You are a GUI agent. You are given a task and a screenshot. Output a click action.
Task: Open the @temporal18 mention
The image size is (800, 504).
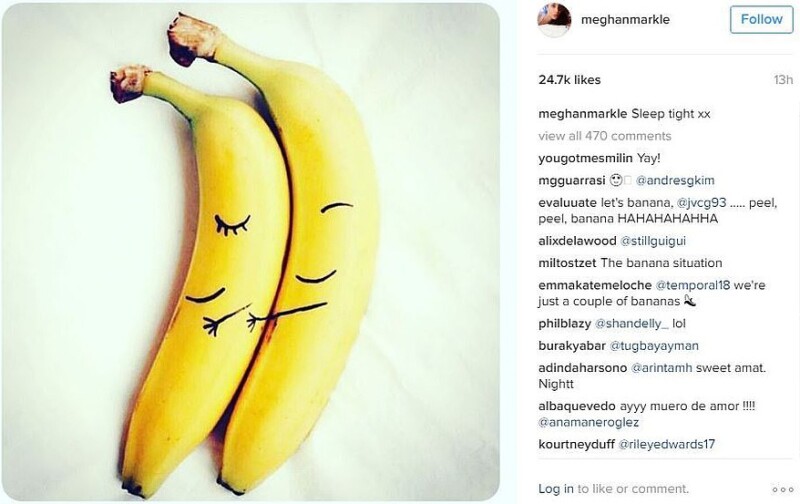pyautogui.click(x=692, y=285)
